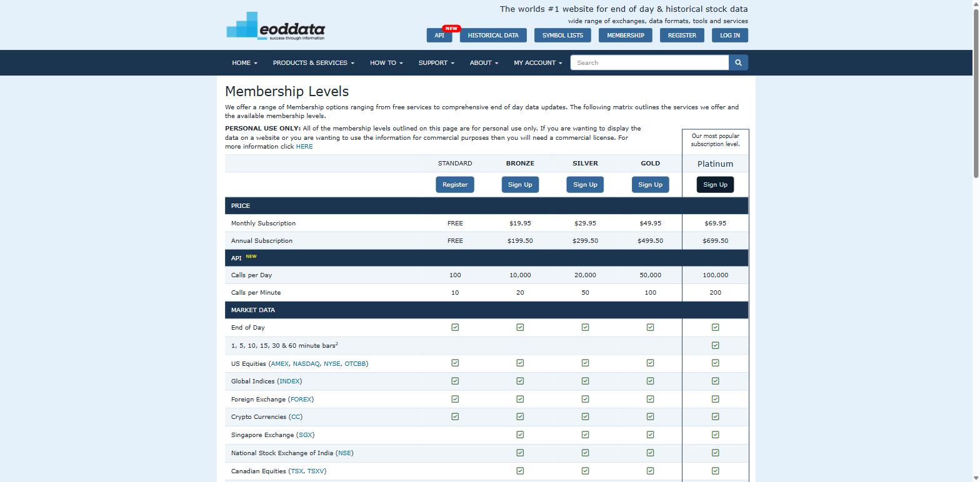
Task: Open the SGX link
Action: [306, 435]
